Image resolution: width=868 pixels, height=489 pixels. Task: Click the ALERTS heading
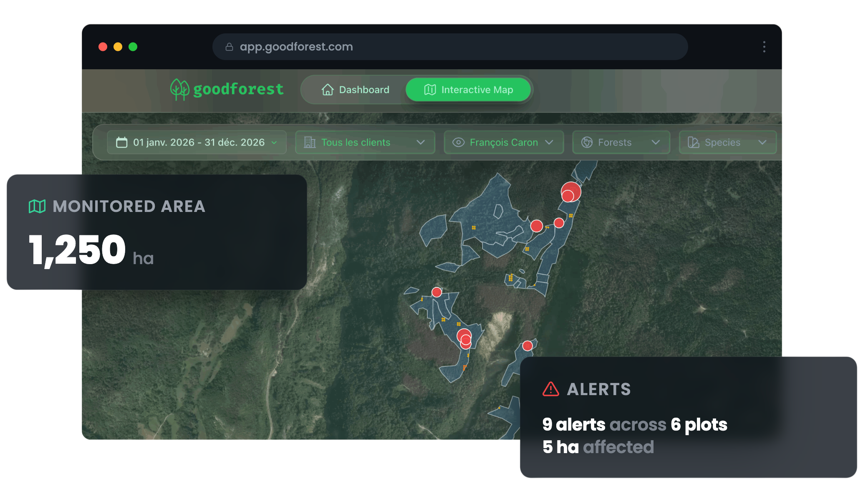[599, 389]
